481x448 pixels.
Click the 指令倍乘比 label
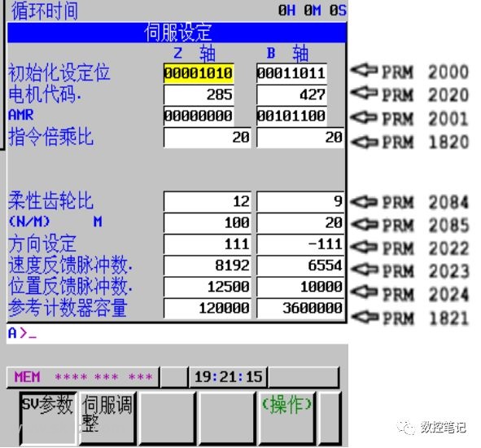pos(50,137)
